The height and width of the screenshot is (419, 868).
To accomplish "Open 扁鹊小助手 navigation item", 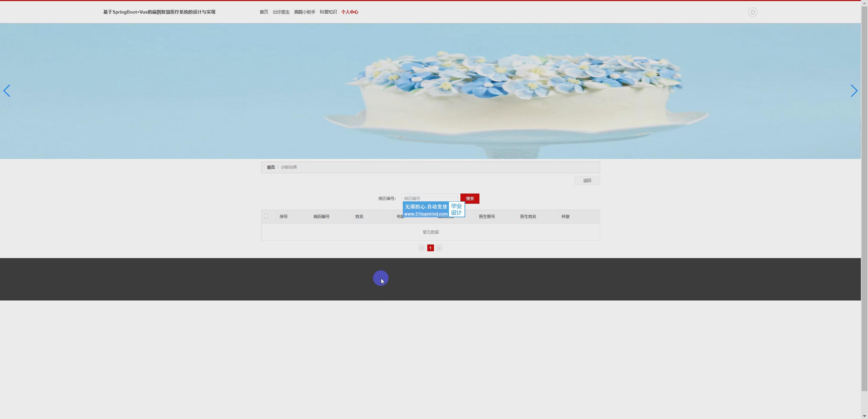I will (x=304, y=12).
